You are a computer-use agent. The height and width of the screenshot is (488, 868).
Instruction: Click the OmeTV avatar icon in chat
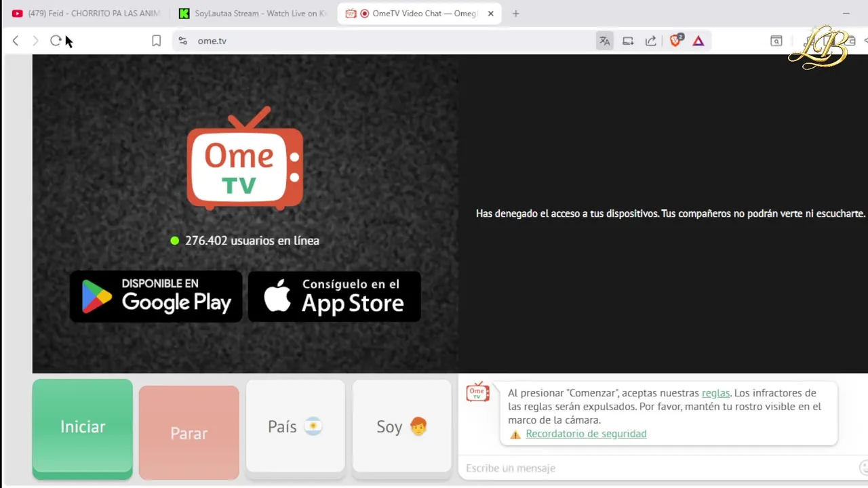(477, 392)
